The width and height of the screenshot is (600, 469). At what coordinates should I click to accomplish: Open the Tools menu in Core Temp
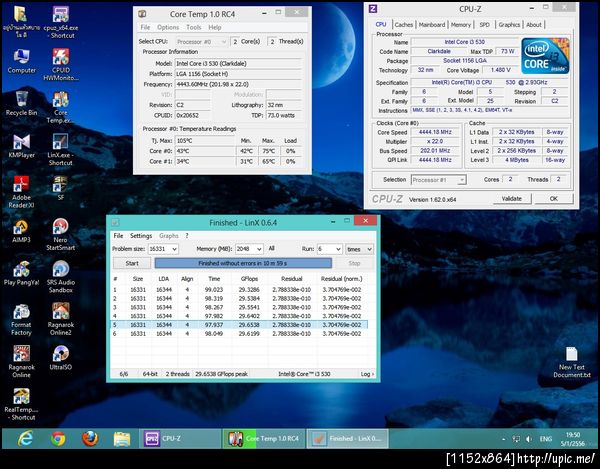(194, 27)
